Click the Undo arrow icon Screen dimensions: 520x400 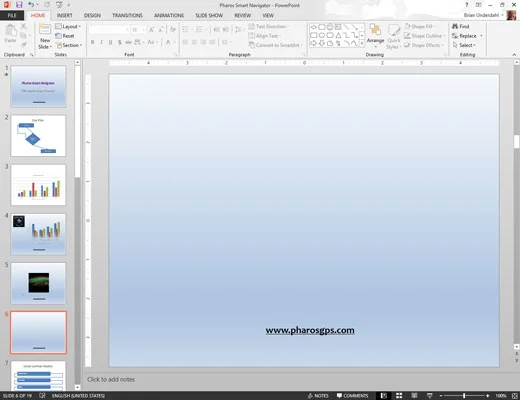point(31,5)
